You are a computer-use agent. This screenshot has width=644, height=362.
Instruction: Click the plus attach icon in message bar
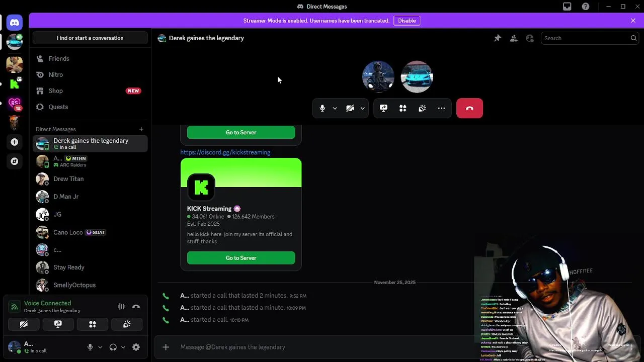pyautogui.click(x=166, y=347)
